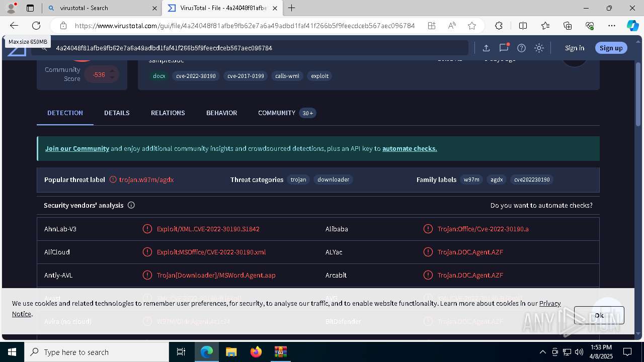Switch to the virustotal - Search tab

pyautogui.click(x=101, y=8)
